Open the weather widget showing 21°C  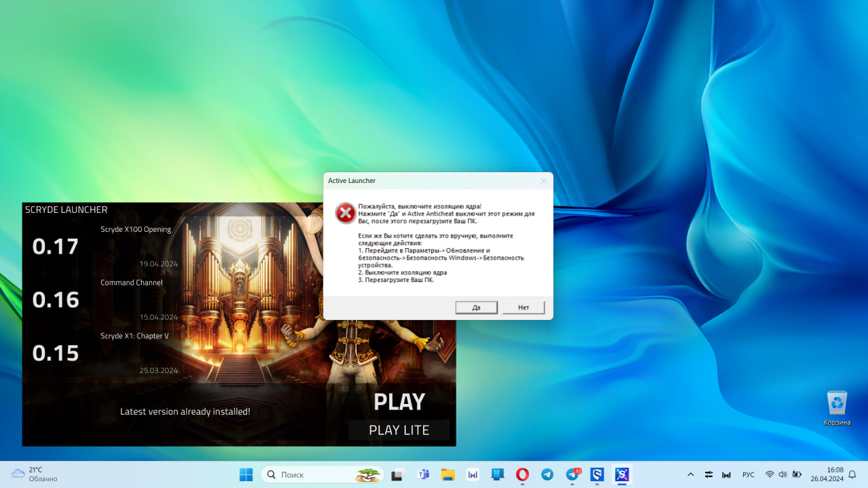pos(34,474)
